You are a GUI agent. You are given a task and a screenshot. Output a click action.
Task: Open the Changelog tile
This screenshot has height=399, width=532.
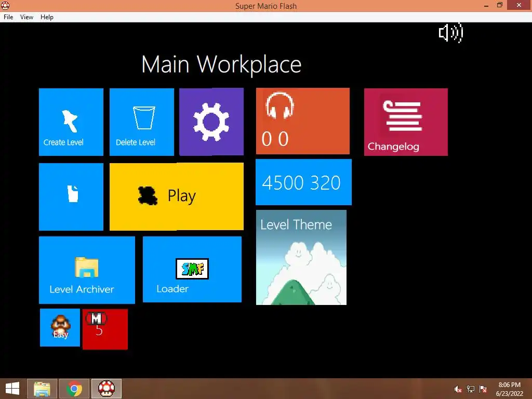point(406,122)
